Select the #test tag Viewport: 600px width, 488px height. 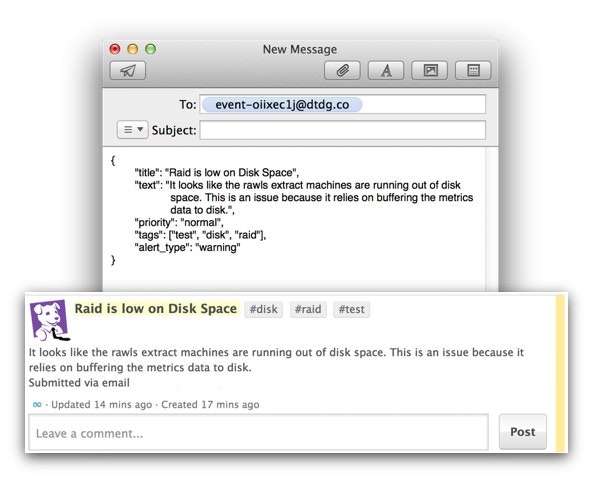(351, 310)
